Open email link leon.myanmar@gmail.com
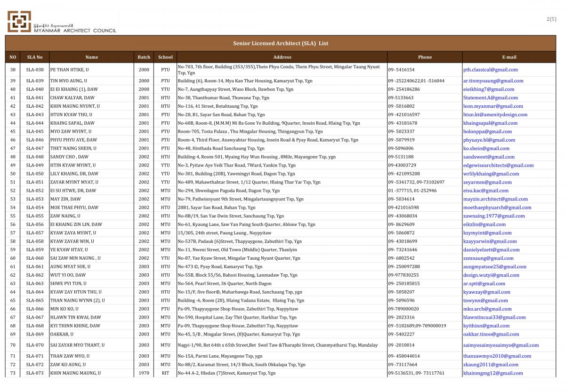The width and height of the screenshot is (565, 392). click(x=492, y=106)
